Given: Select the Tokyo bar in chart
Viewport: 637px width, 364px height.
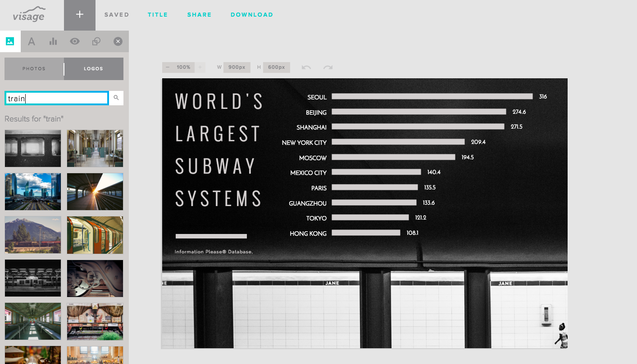Looking at the screenshot, I should pyautogui.click(x=370, y=217).
